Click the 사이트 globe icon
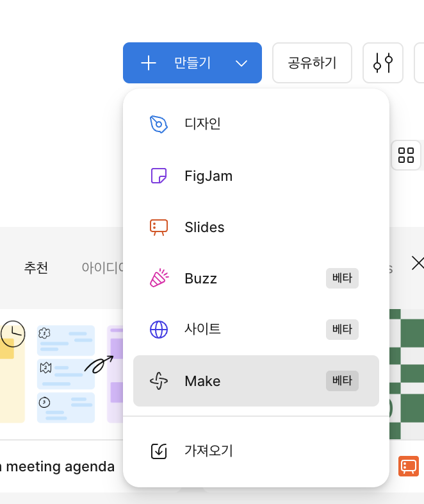 159,330
